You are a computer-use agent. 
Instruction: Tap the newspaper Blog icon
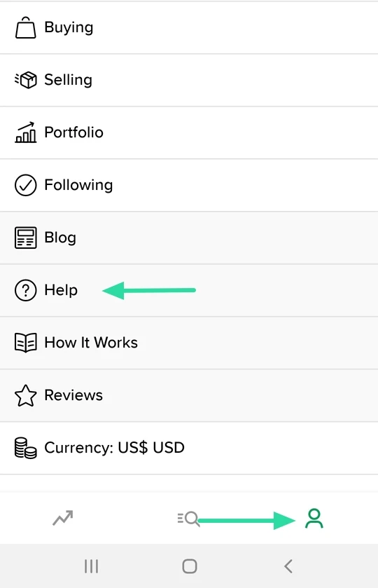25,238
